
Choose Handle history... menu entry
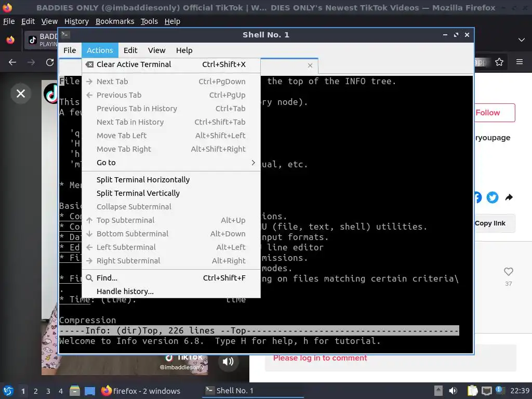(x=171, y=291)
